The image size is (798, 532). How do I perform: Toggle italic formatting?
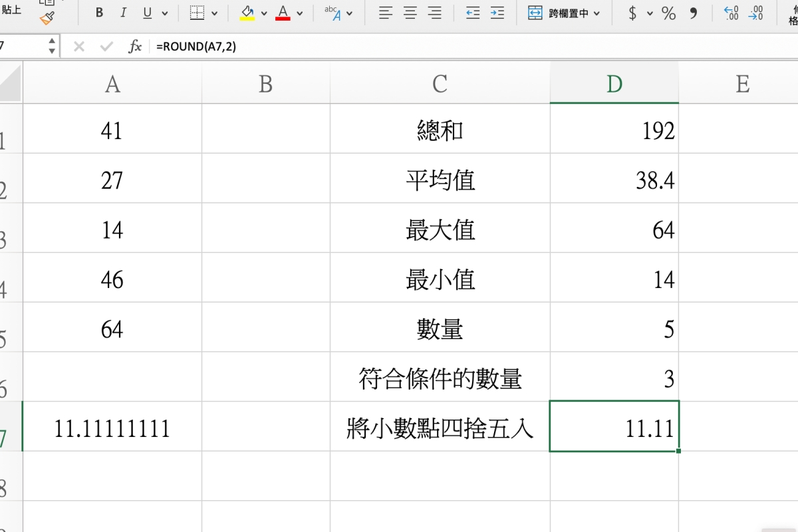click(x=123, y=13)
